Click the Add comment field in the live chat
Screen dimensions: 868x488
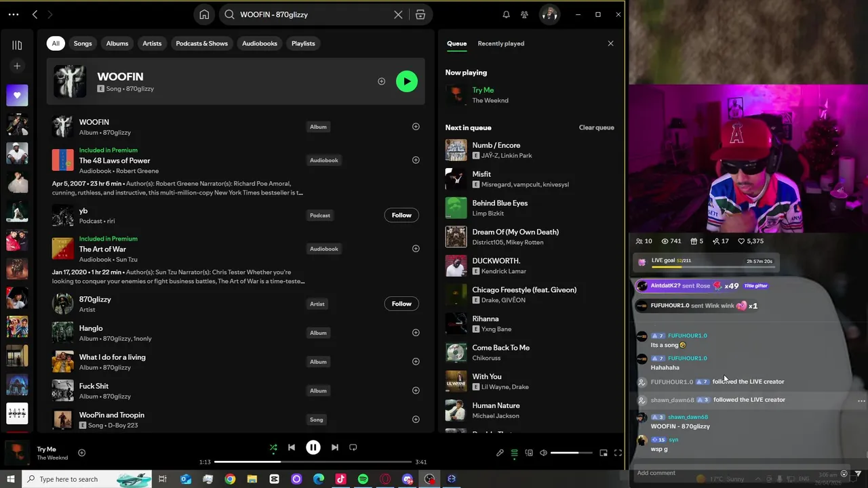click(x=736, y=473)
